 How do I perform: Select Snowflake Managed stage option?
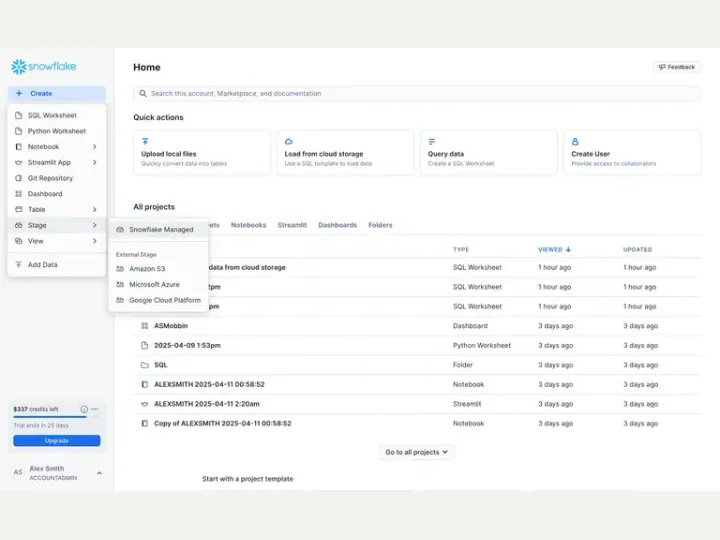[x=158, y=230]
